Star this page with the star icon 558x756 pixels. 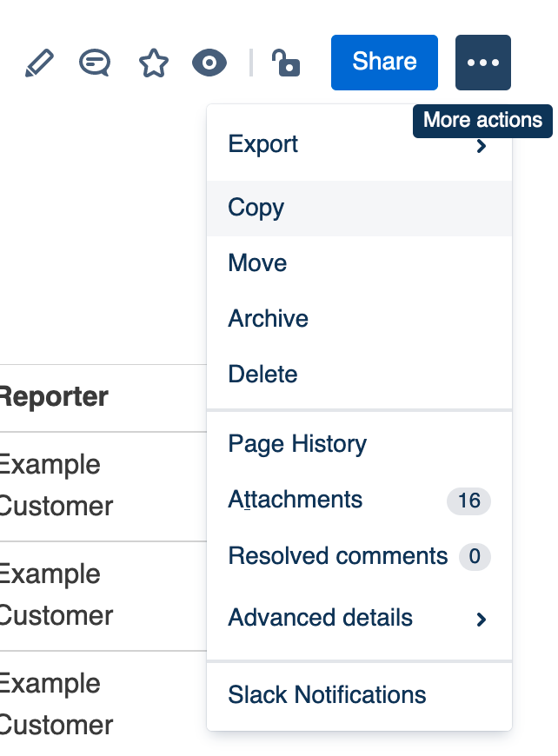[153, 63]
